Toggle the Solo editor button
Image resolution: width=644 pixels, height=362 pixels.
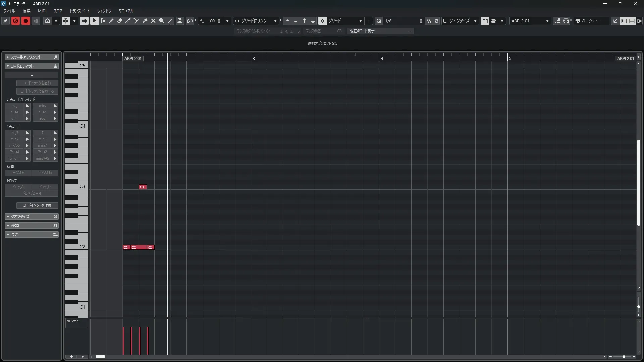coord(15,21)
